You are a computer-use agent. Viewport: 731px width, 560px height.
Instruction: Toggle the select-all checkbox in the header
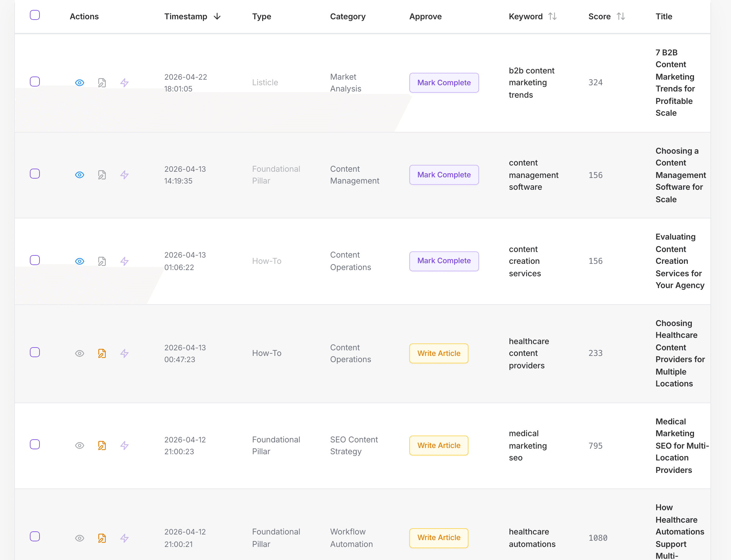coord(35,15)
